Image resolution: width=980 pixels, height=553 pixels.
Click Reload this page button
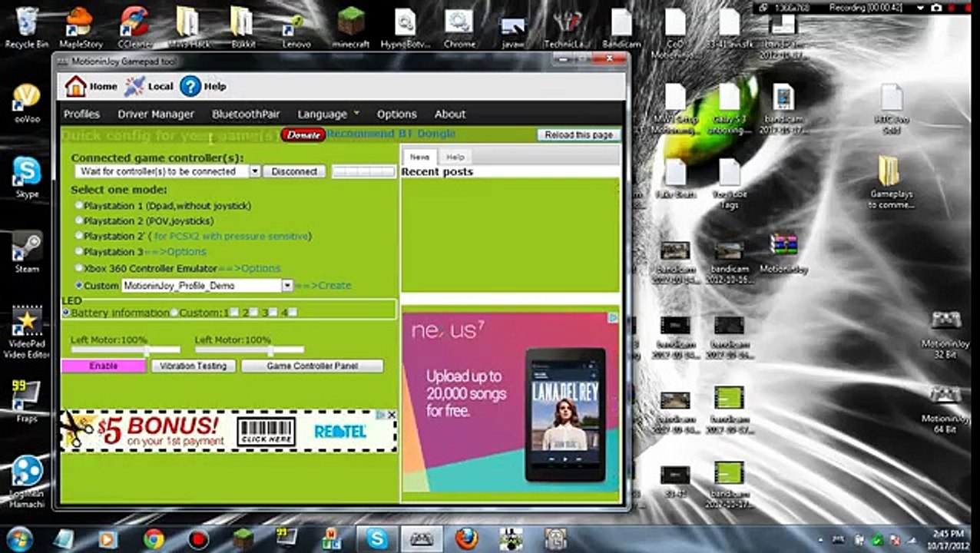coord(578,134)
